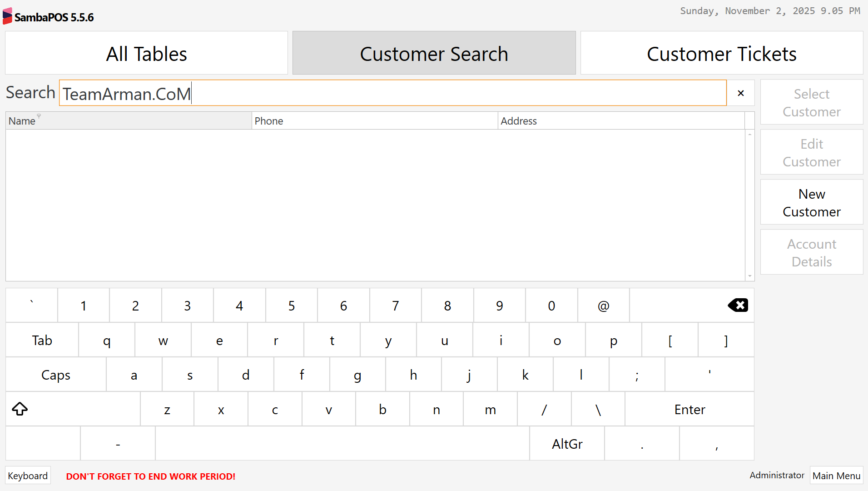868x491 pixels.
Task: Tap the apostrophe key
Action: click(709, 375)
